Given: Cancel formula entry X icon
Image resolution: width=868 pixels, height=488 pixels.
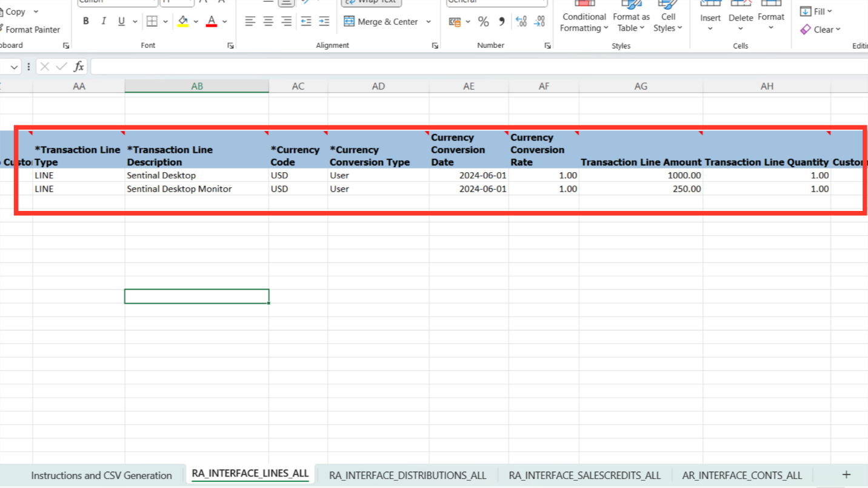Looking at the screenshot, I should [44, 67].
